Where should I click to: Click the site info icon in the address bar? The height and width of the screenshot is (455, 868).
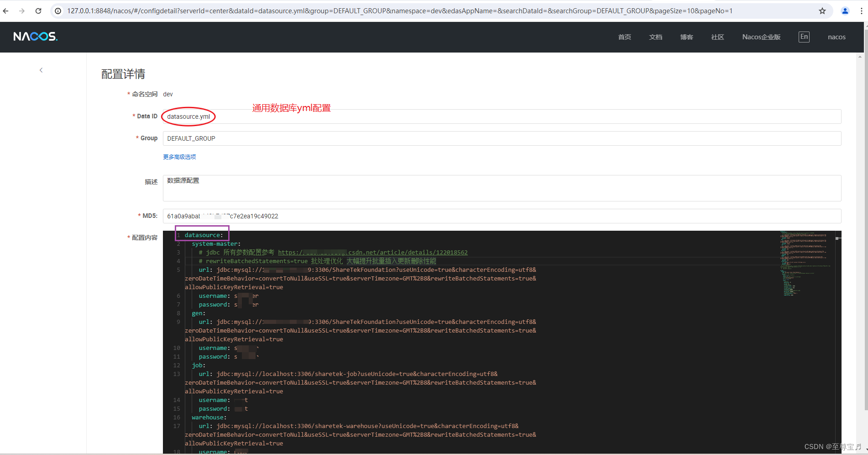pyautogui.click(x=58, y=11)
